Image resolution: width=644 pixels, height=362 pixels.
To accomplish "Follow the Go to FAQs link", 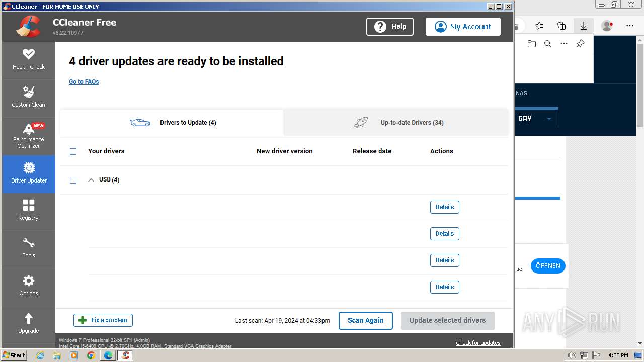I will click(84, 82).
